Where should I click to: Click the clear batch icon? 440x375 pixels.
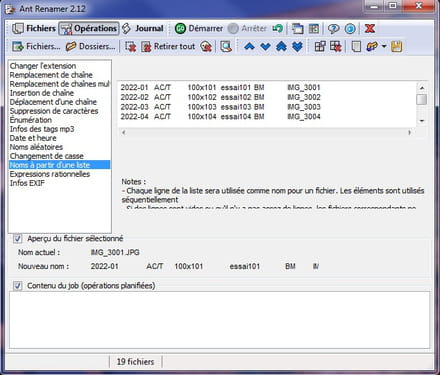(x=336, y=46)
